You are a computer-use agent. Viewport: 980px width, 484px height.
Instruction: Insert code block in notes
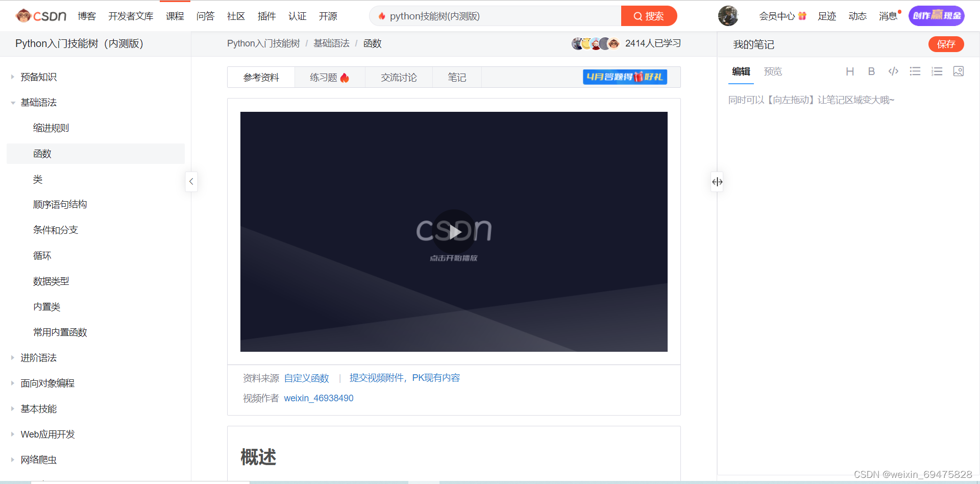click(893, 71)
